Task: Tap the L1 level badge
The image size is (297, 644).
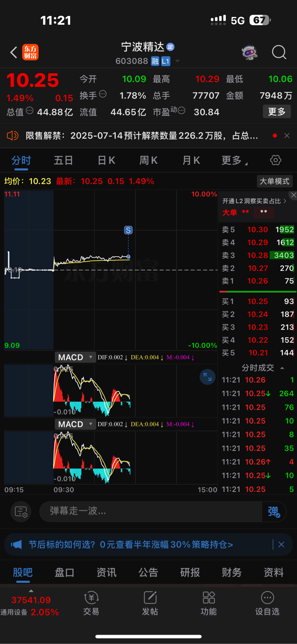Action: click(166, 61)
